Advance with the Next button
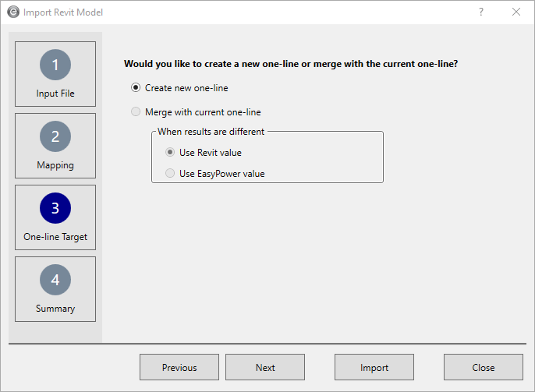The height and width of the screenshot is (392, 535). (265, 368)
